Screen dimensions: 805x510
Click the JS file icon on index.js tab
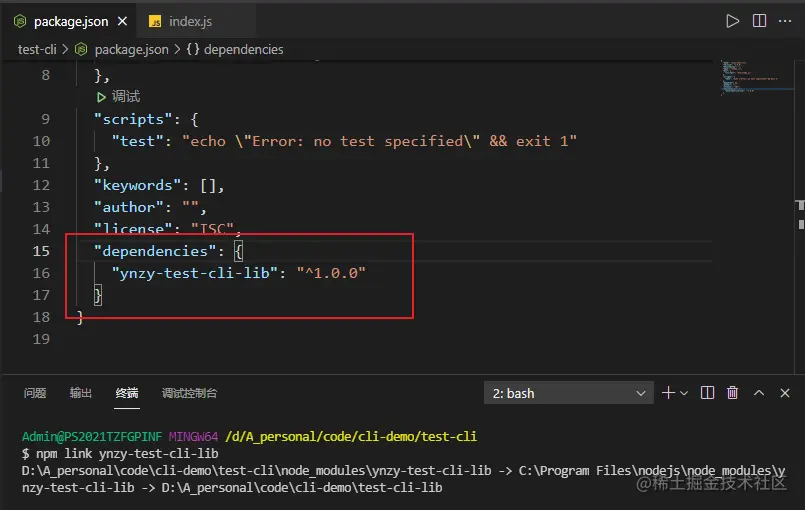point(155,22)
